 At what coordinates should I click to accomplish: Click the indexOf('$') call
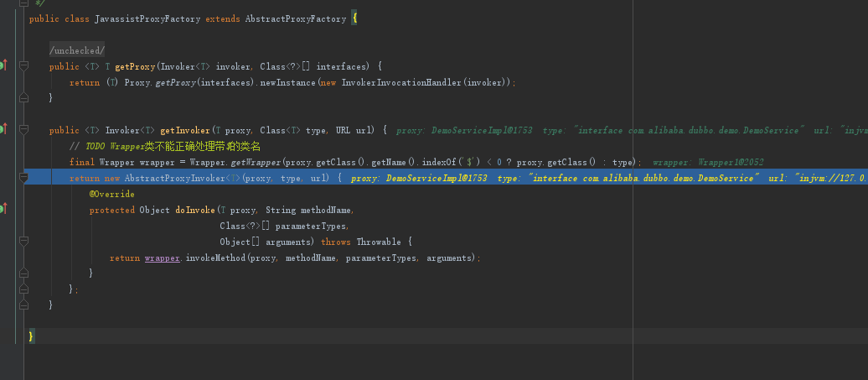450,162
